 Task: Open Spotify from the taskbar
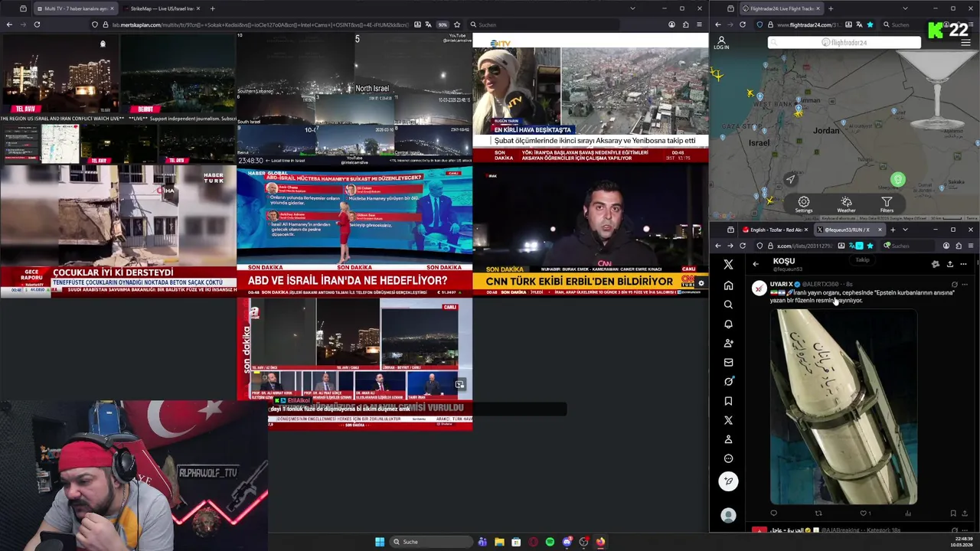550,542
